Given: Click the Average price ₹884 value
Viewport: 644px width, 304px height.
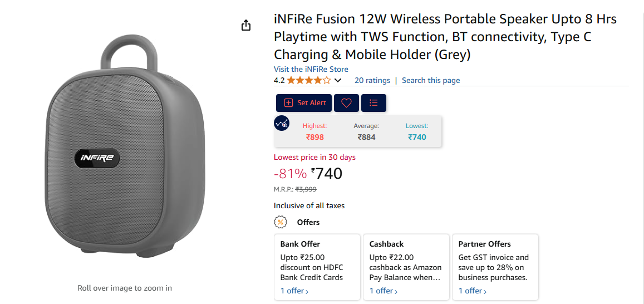Looking at the screenshot, I should click(x=366, y=137).
